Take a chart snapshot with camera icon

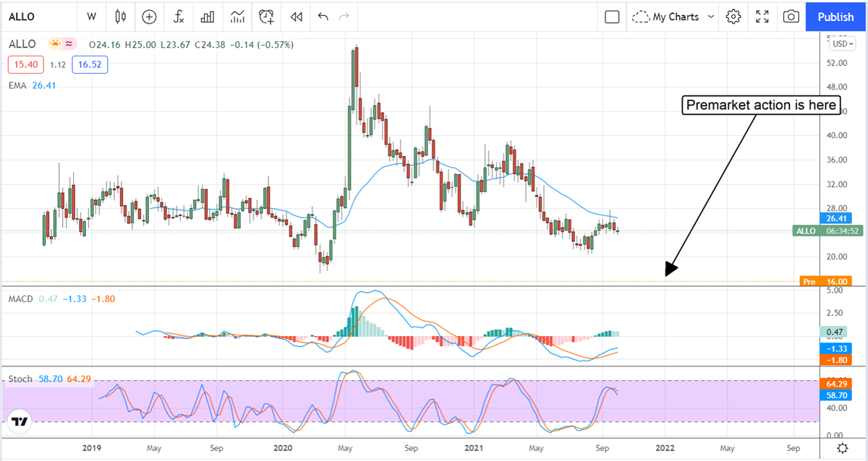tap(791, 16)
